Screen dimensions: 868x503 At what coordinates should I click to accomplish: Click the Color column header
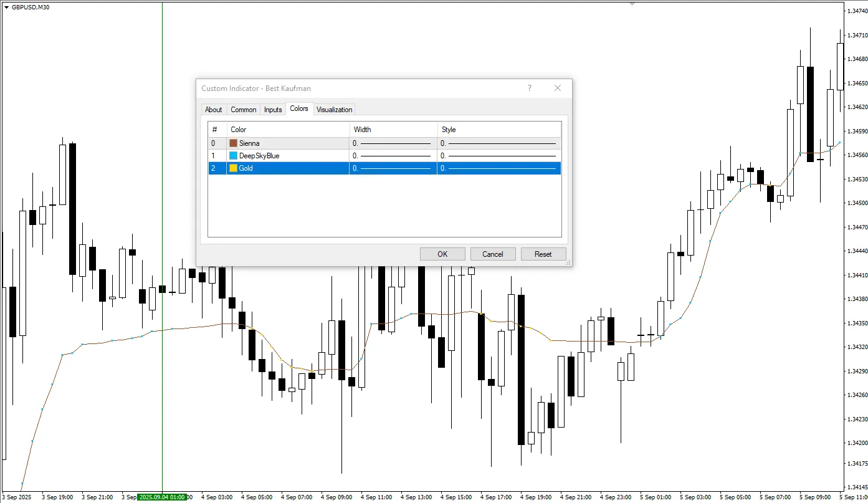click(287, 130)
